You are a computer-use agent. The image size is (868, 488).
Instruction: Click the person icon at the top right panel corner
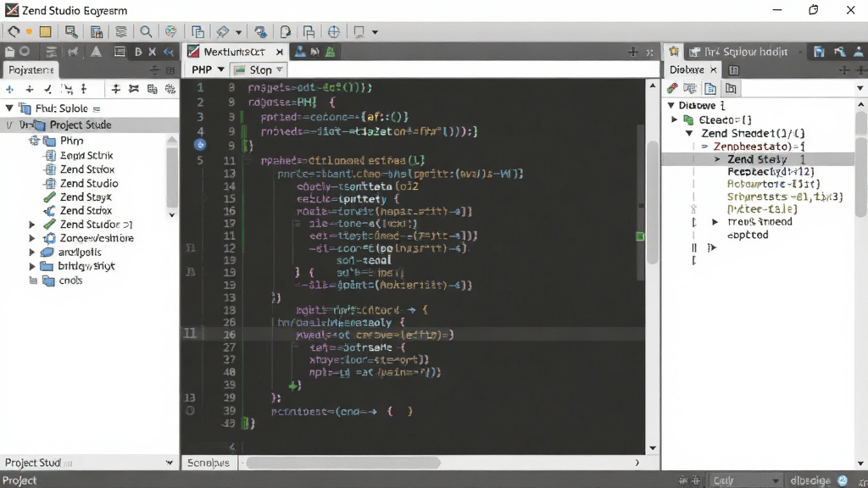click(859, 52)
